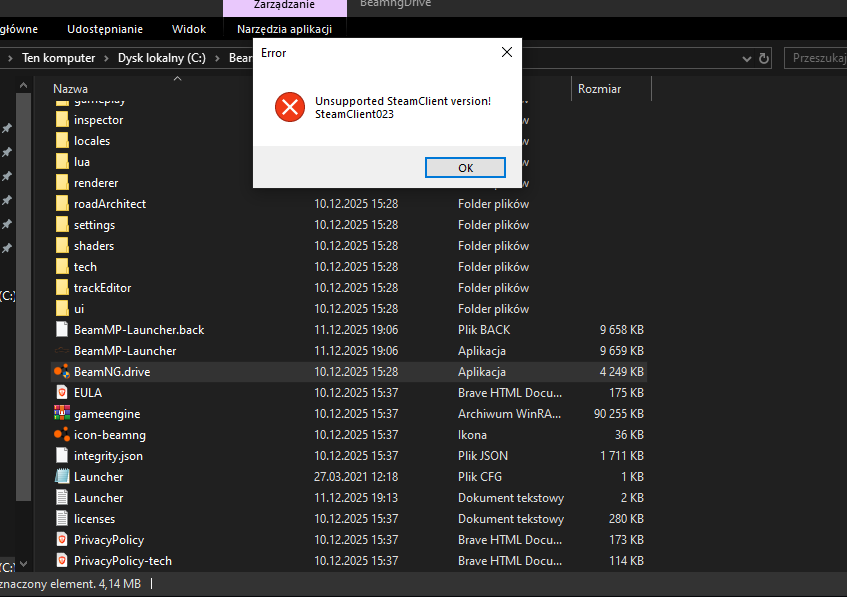Click date 11.12.2025 19:13
Viewport: 847px width, 597px height.
[x=356, y=498]
